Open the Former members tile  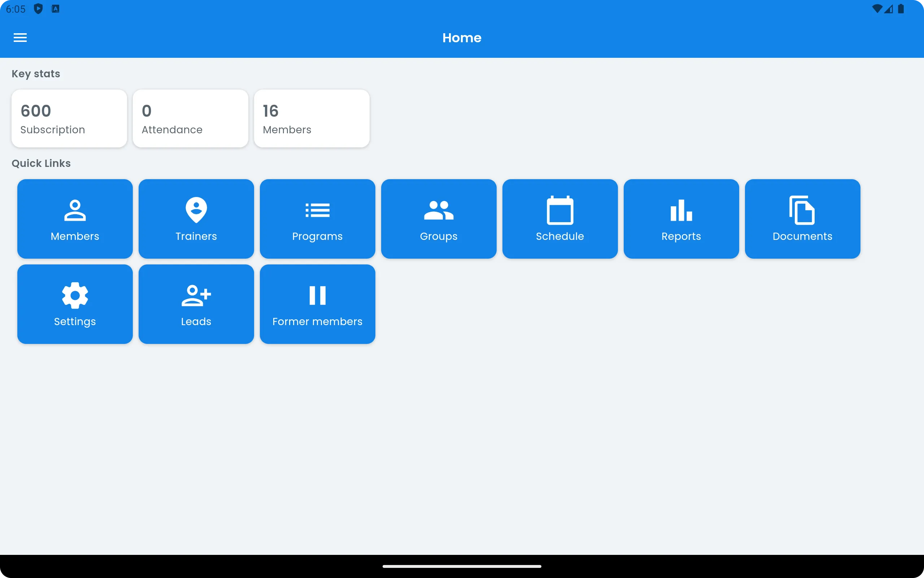click(x=317, y=304)
